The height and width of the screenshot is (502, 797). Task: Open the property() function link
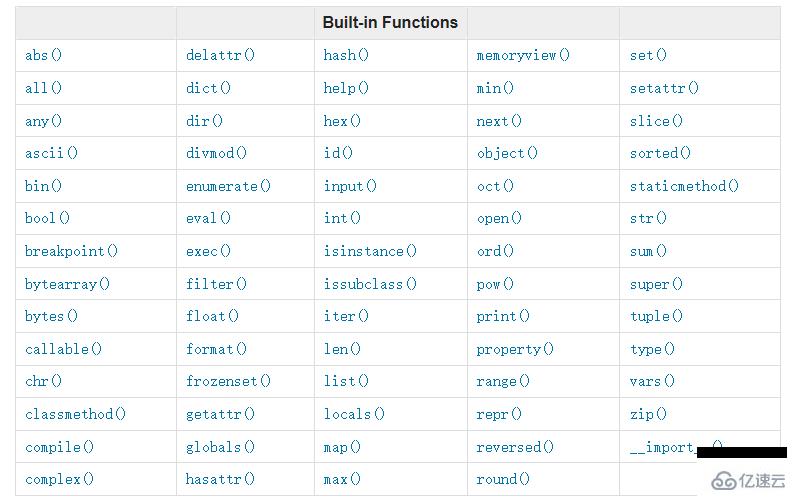[x=515, y=349]
